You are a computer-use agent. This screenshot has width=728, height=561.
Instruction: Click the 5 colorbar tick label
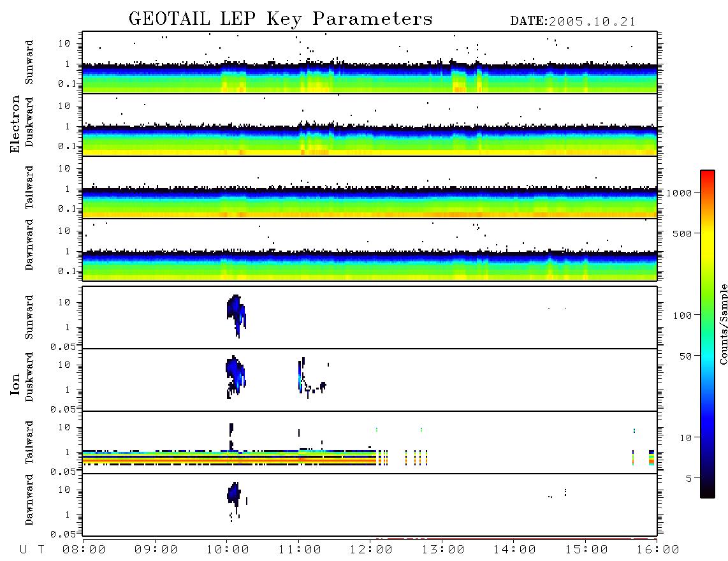[688, 478]
